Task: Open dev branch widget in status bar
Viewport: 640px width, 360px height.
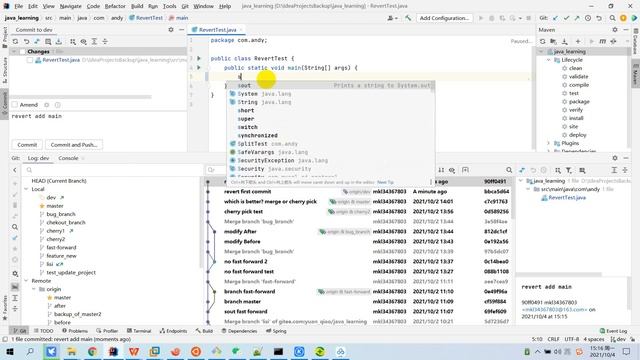Action: click(618, 339)
